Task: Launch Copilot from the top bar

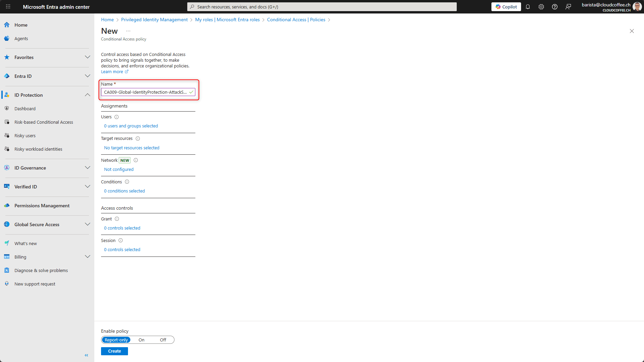Action: [506, 7]
